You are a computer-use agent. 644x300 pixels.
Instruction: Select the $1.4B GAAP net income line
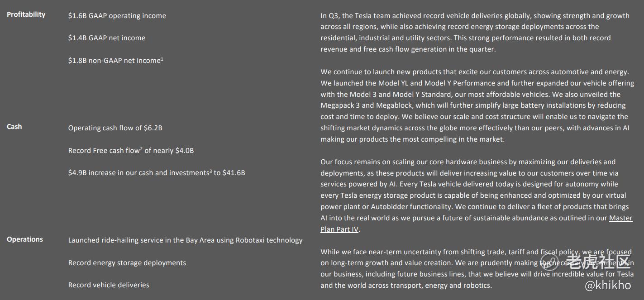point(107,38)
